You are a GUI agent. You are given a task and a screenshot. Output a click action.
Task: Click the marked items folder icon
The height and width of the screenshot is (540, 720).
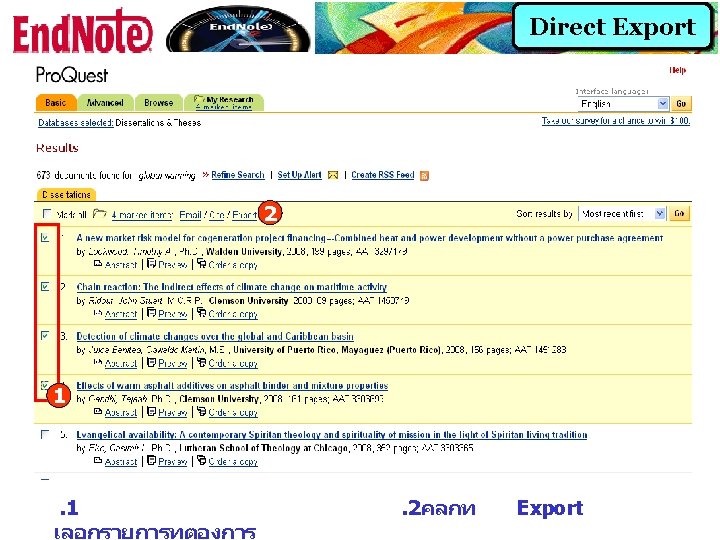100,214
